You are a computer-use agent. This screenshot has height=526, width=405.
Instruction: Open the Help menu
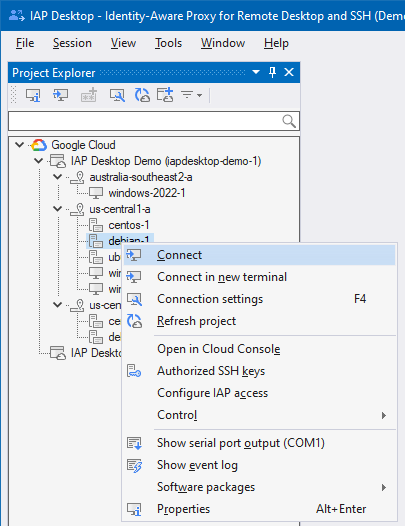pyautogui.click(x=276, y=43)
